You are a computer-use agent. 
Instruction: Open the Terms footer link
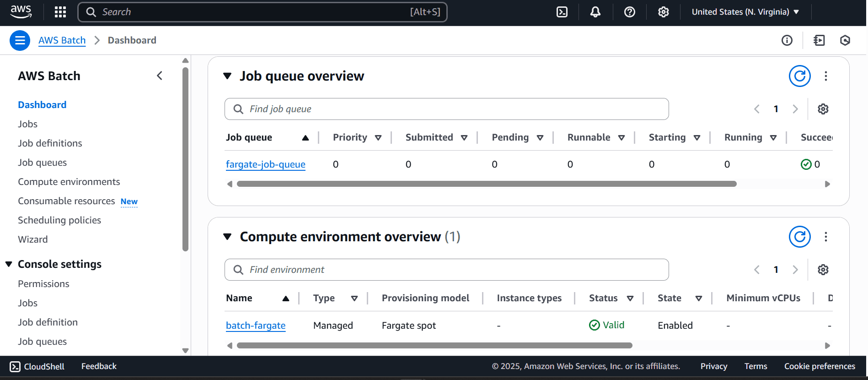click(x=755, y=366)
